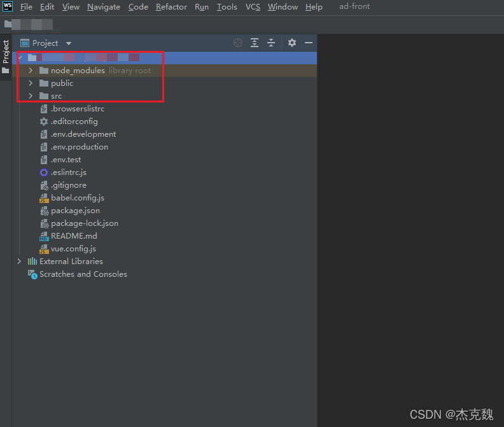Click the folder icon below Project tab
The height and width of the screenshot is (427, 504).
(6, 71)
